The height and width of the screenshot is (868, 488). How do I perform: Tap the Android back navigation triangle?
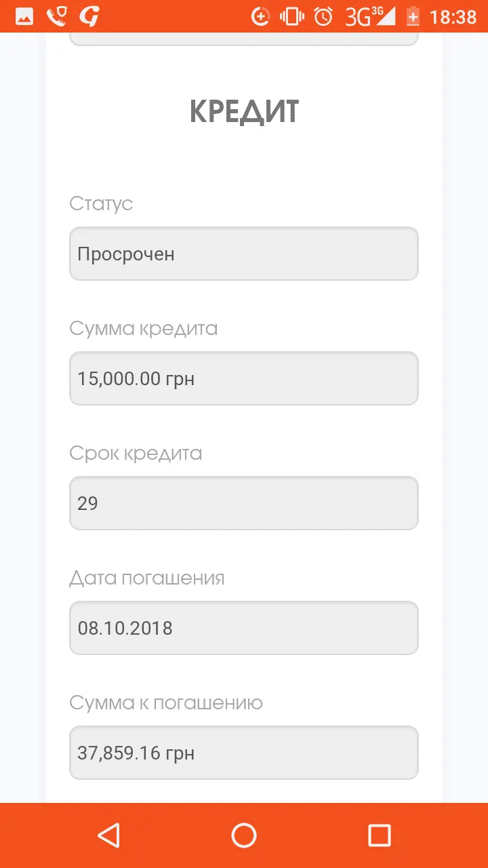(109, 835)
